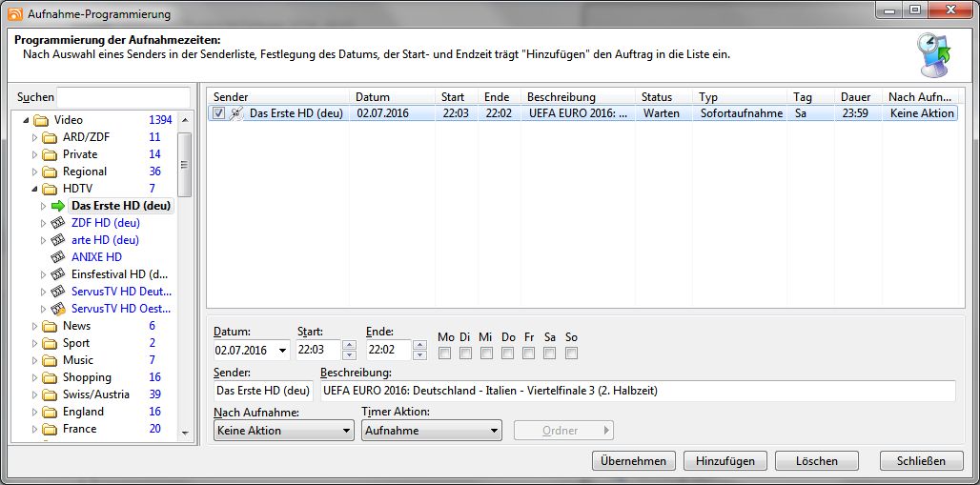
Task: Click into the Suchen search field
Action: pyautogui.click(x=124, y=97)
